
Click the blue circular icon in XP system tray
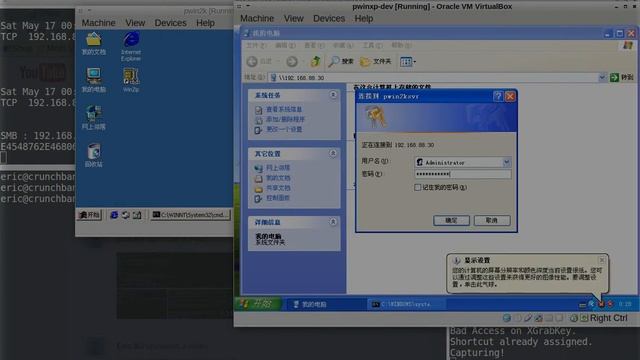click(x=591, y=304)
